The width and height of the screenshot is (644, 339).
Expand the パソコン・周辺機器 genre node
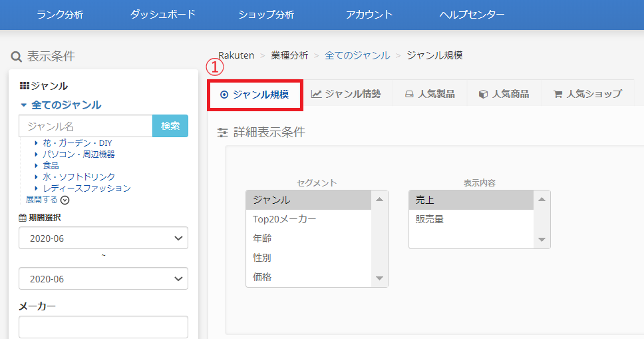37,155
